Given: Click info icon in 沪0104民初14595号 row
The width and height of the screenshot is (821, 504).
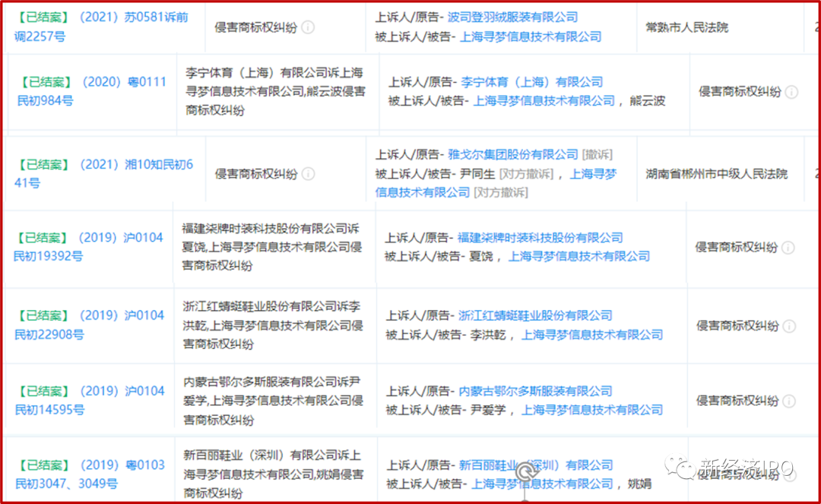Looking at the screenshot, I should [789, 401].
